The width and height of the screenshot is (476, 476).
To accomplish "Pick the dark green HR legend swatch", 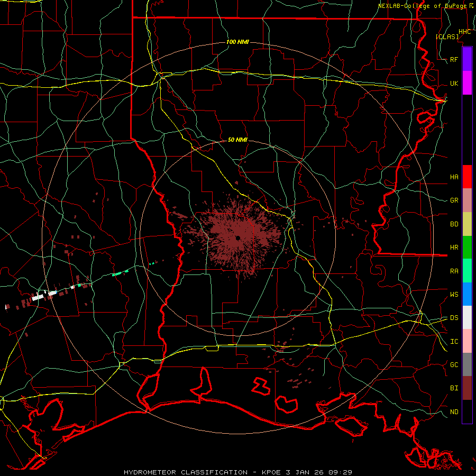I will pos(467,248).
